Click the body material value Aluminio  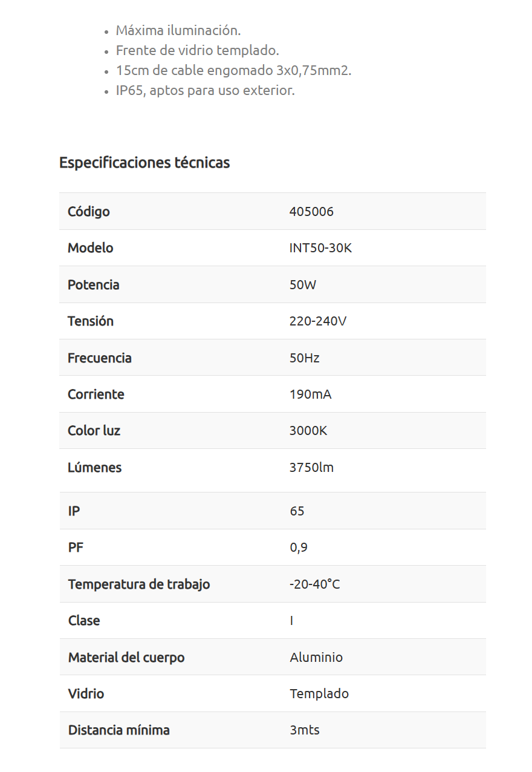pyautogui.click(x=316, y=658)
